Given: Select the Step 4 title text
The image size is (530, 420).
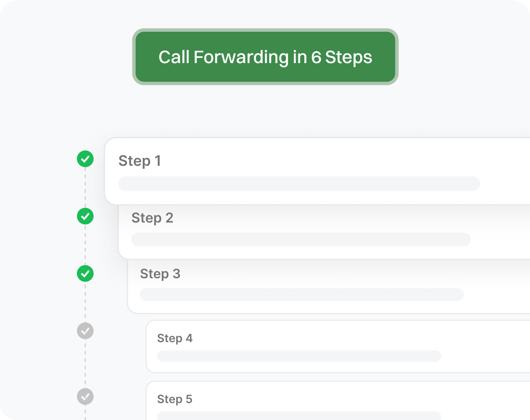Looking at the screenshot, I should coord(175,338).
